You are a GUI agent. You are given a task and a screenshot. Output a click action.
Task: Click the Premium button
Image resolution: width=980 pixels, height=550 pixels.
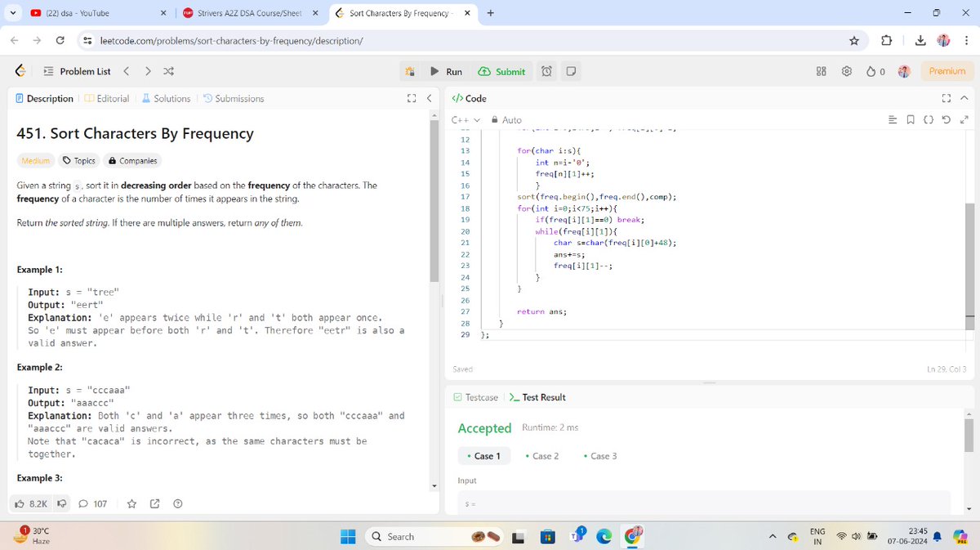click(947, 71)
